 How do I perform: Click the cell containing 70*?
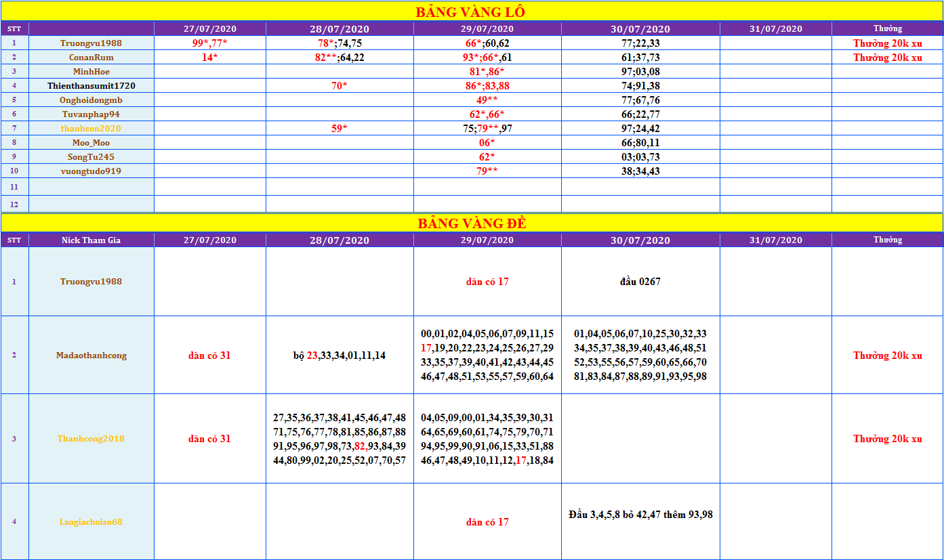[340, 85]
